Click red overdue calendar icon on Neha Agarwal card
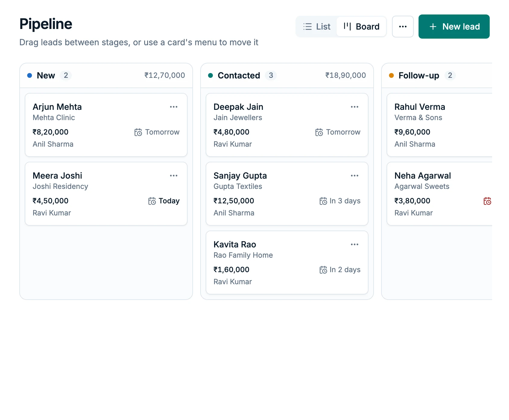This screenshot has width=509, height=420. (x=487, y=201)
